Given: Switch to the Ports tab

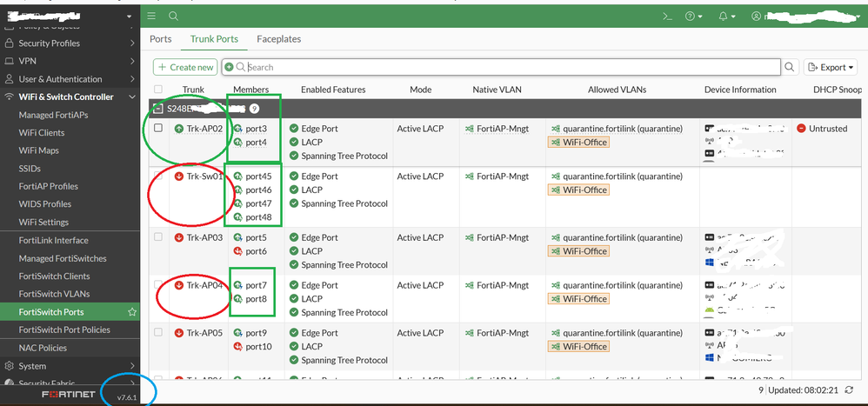Looking at the screenshot, I should 160,39.
